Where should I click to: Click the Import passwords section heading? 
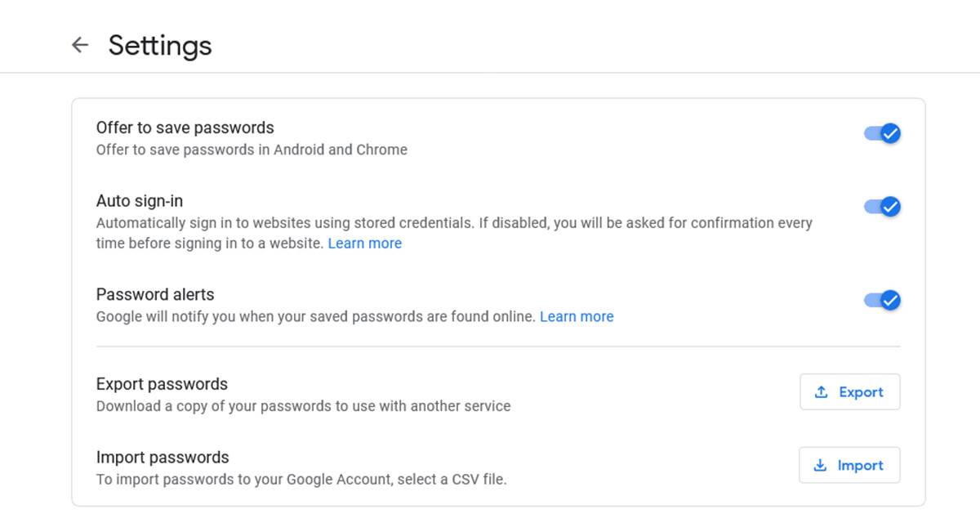click(x=163, y=457)
